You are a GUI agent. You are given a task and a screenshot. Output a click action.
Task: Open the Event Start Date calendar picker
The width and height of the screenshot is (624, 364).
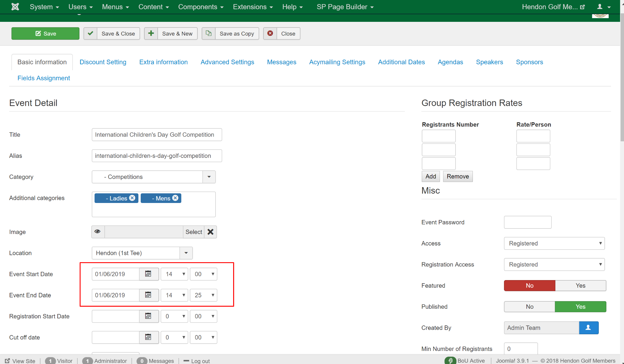[148, 274]
